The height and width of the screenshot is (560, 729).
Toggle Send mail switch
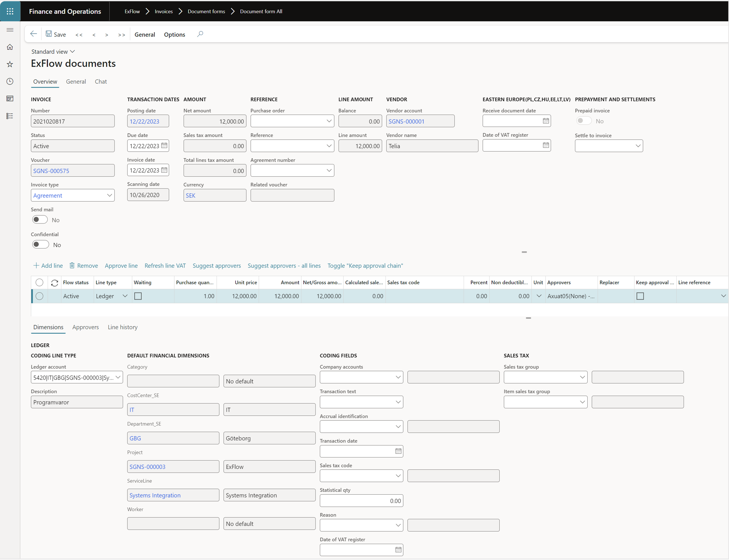click(40, 220)
